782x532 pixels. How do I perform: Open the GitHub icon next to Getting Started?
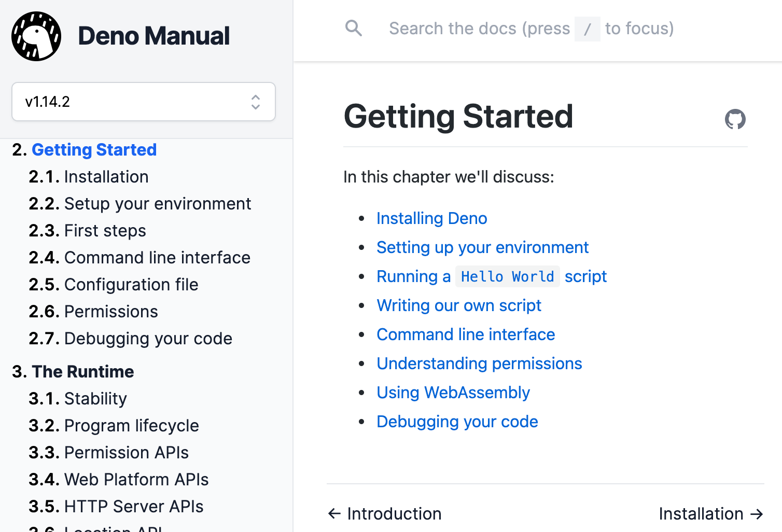click(735, 119)
